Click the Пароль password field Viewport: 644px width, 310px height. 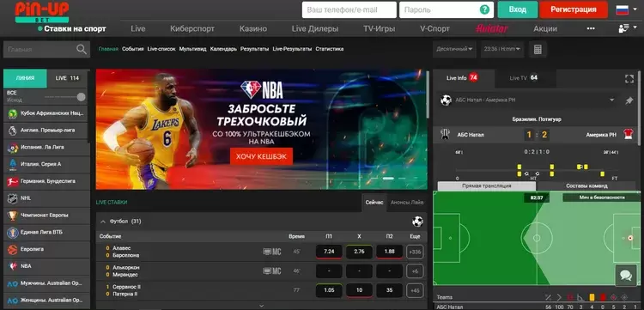[446, 9]
